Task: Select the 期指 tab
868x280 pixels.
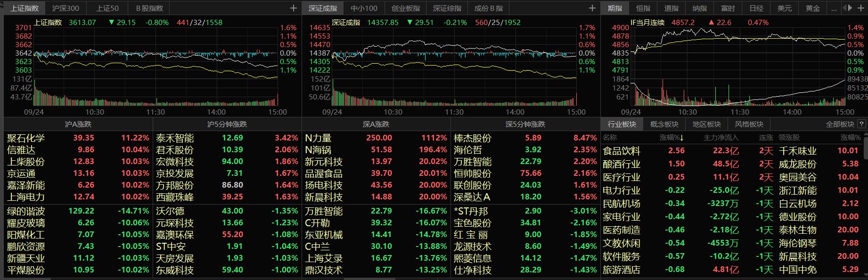Action: tap(615, 8)
